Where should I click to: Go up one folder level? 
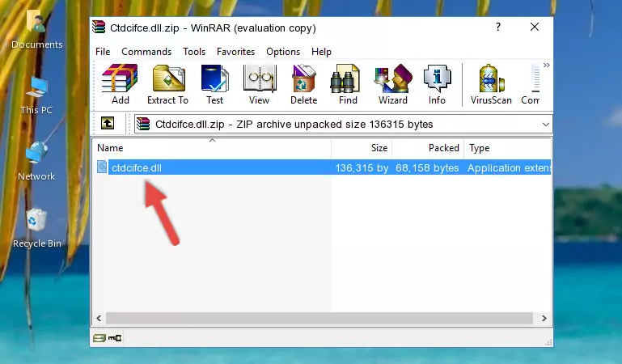tap(108, 123)
